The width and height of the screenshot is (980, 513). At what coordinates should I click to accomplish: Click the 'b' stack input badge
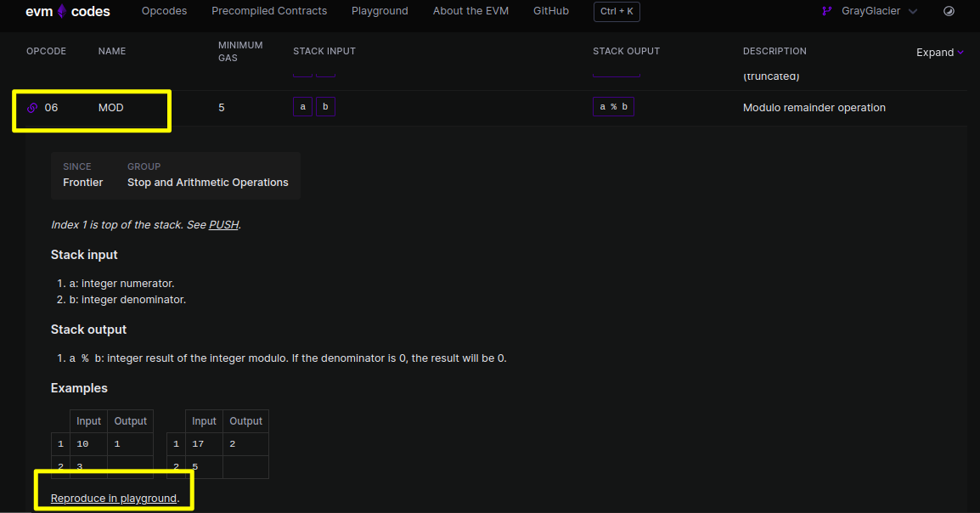[x=325, y=107]
